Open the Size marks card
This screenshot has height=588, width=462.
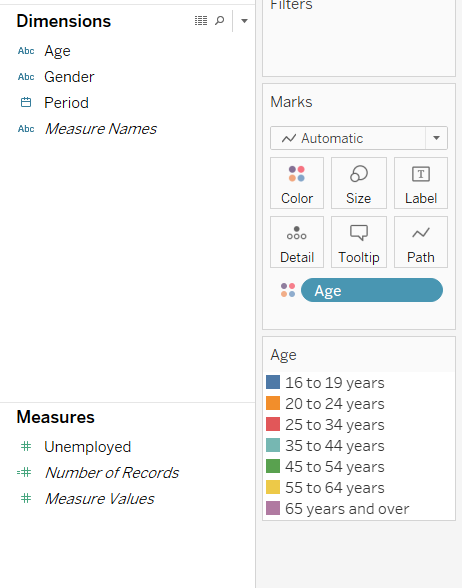pyautogui.click(x=359, y=183)
